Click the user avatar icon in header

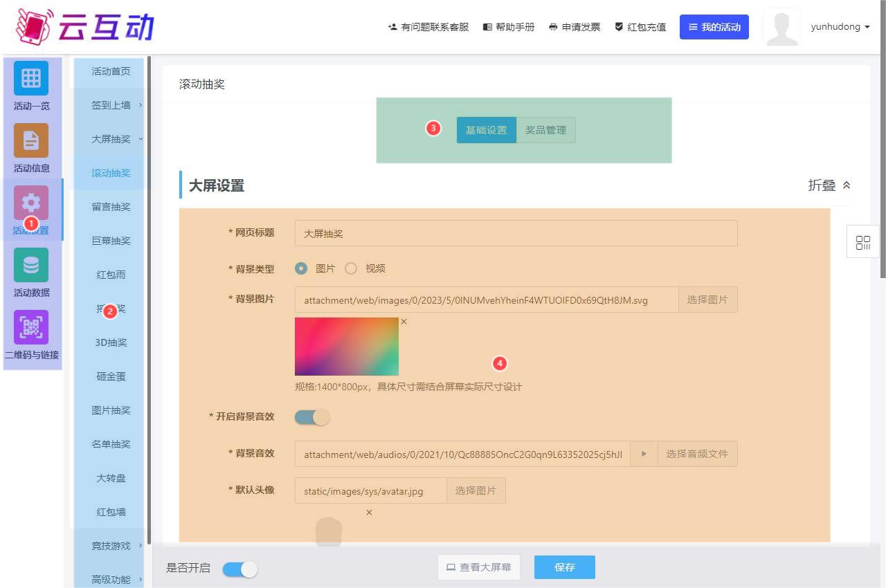(781, 27)
